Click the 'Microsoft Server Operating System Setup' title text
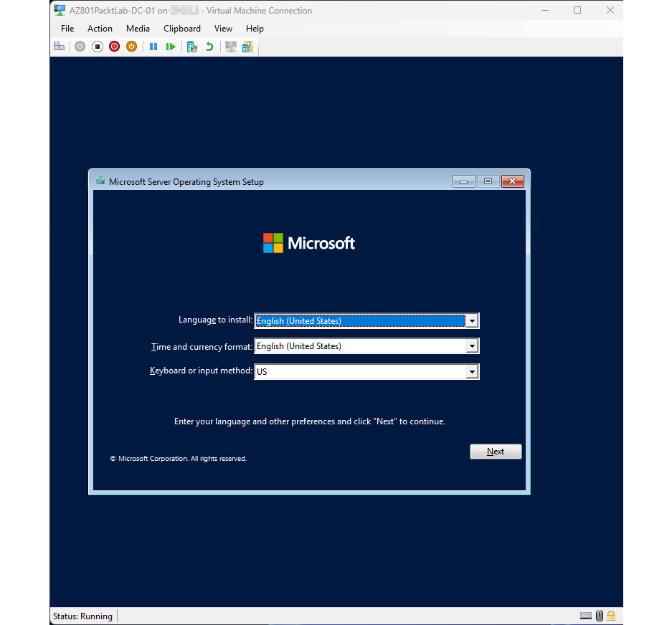672x625 pixels. 186,182
